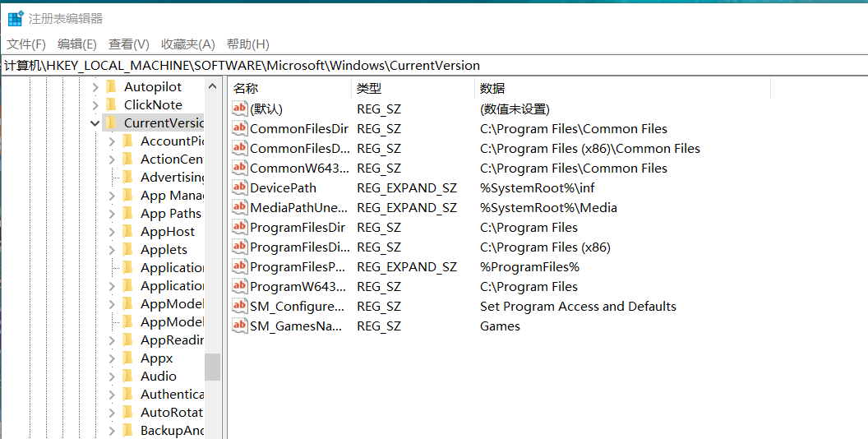Open the 查看(V) menu

[x=128, y=44]
